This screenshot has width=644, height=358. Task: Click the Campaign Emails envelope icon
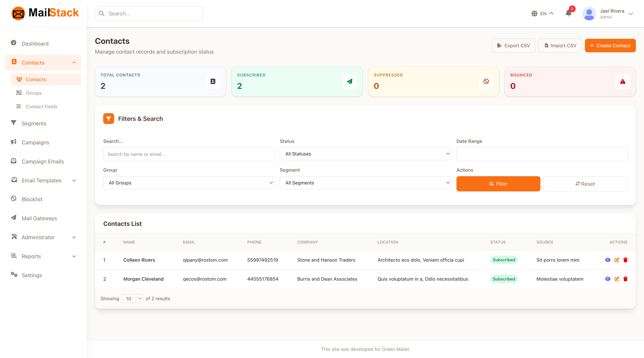[14, 161]
